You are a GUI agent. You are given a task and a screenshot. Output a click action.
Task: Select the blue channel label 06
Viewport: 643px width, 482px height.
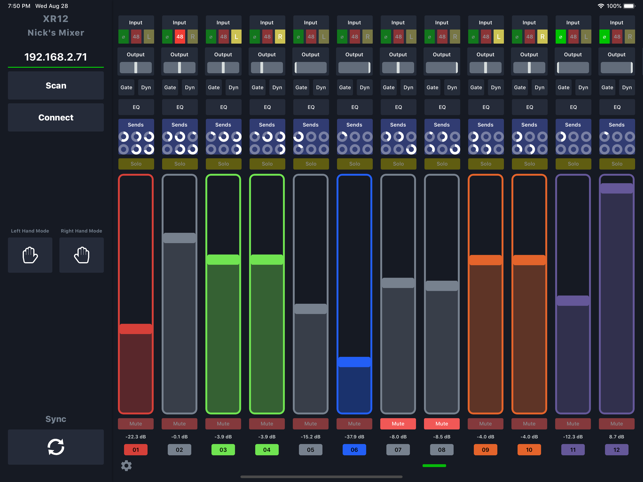tap(354, 450)
